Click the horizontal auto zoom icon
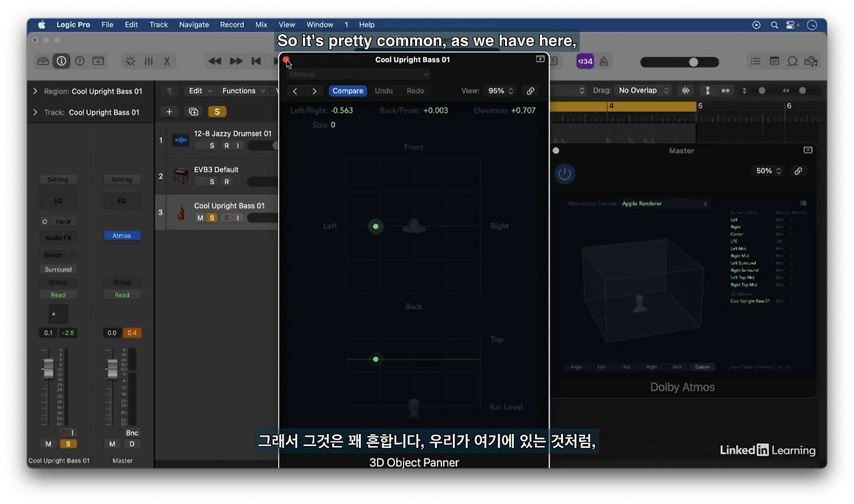The height and width of the screenshot is (504, 854). point(725,91)
